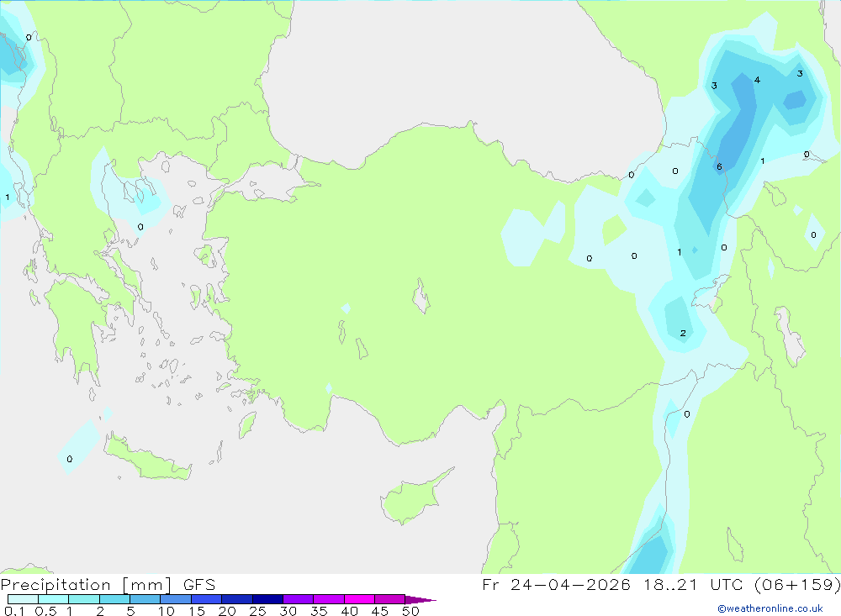Click the legend label '35'
Viewport: 841px width, 616px height.
(x=319, y=611)
